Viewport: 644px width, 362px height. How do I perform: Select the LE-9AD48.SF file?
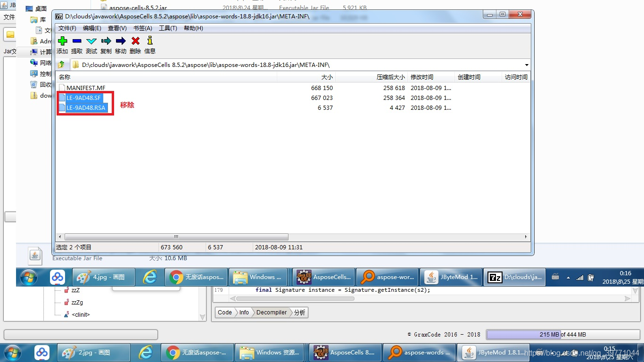(84, 98)
